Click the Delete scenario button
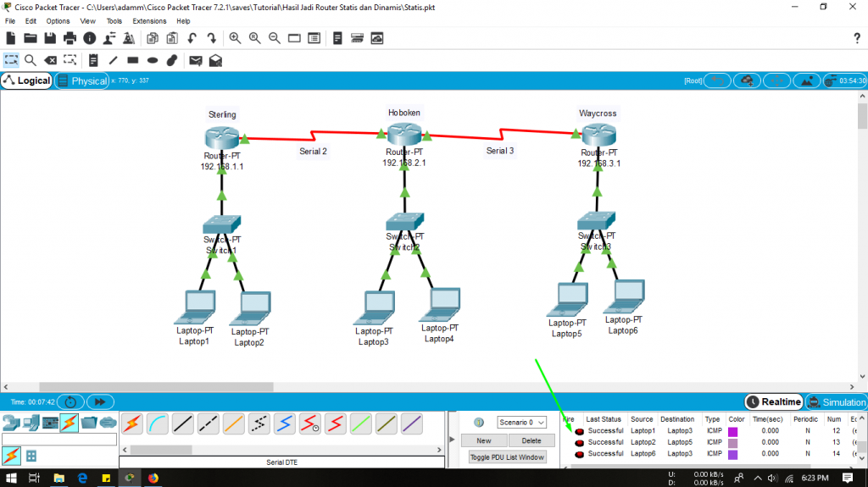 531,440
